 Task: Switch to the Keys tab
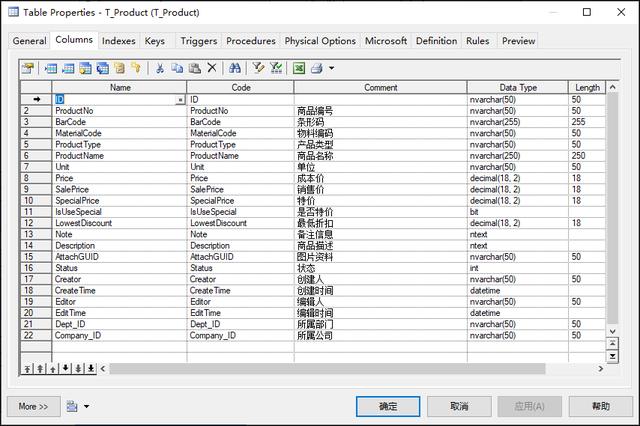(155, 41)
